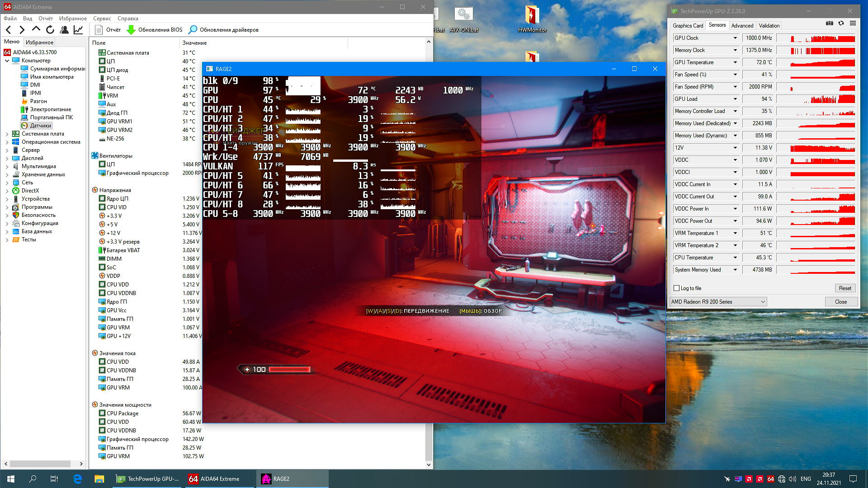Enable Log to file checkbox

677,288
